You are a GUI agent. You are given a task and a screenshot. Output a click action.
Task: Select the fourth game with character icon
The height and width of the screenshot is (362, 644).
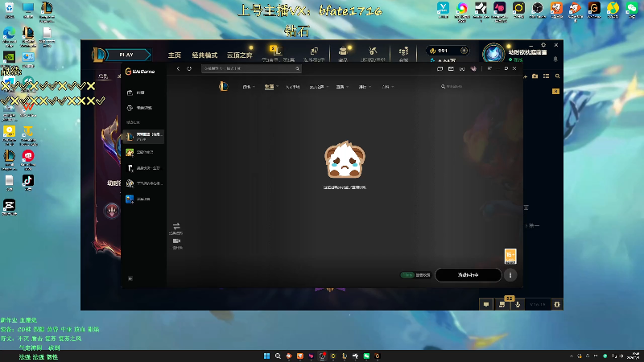coord(144,183)
